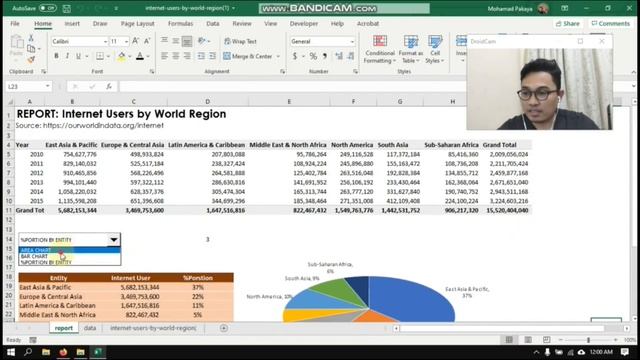Click the taskbar search magnifier icon
640x360 pixels.
coord(28,352)
